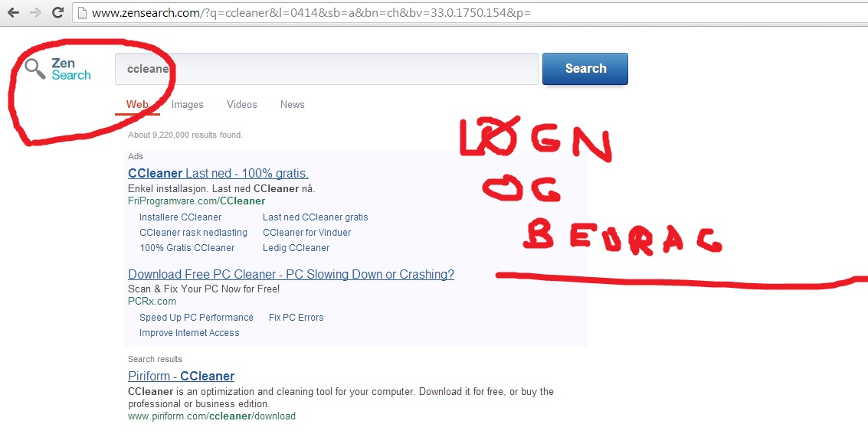The width and height of the screenshot is (868, 434).
Task: Open 'CCleaner for Vinduer' sublink
Action: (306, 233)
